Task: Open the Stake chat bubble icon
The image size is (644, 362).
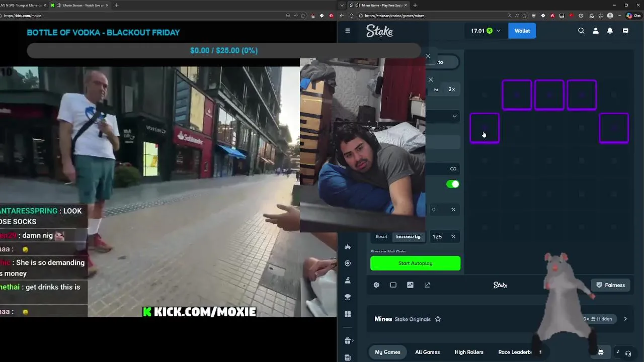Action: tap(625, 31)
